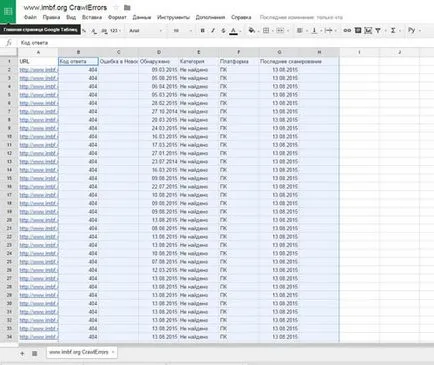
Task: Select the 'Категория' header cell
Action: 198,61
